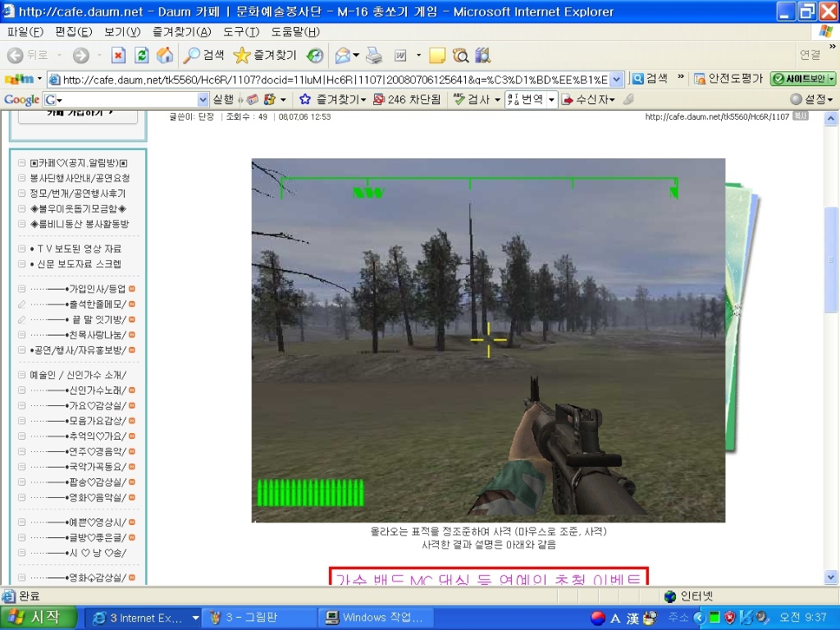
Task: Click the Google toolbar 실행 button
Action: 223,99
